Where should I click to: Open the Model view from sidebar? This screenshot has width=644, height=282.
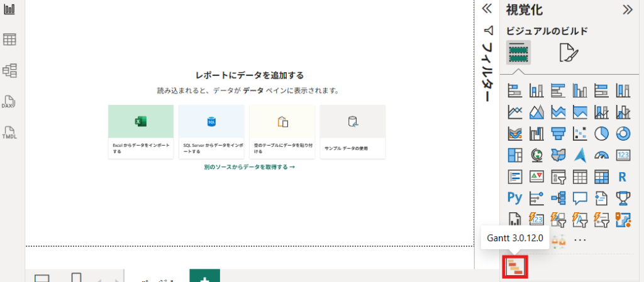(9, 70)
